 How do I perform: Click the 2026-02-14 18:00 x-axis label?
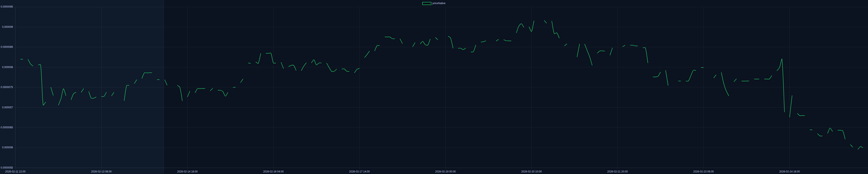187,172
